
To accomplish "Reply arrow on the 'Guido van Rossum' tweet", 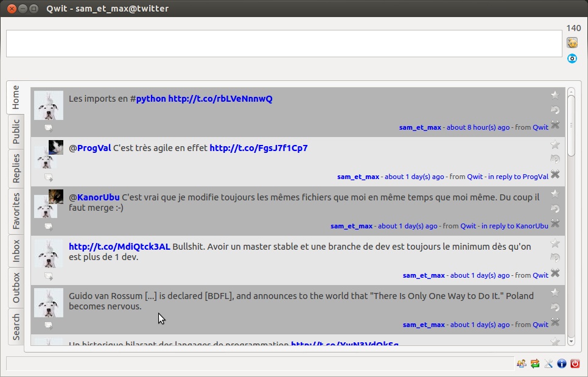I will pyautogui.click(x=555, y=307).
